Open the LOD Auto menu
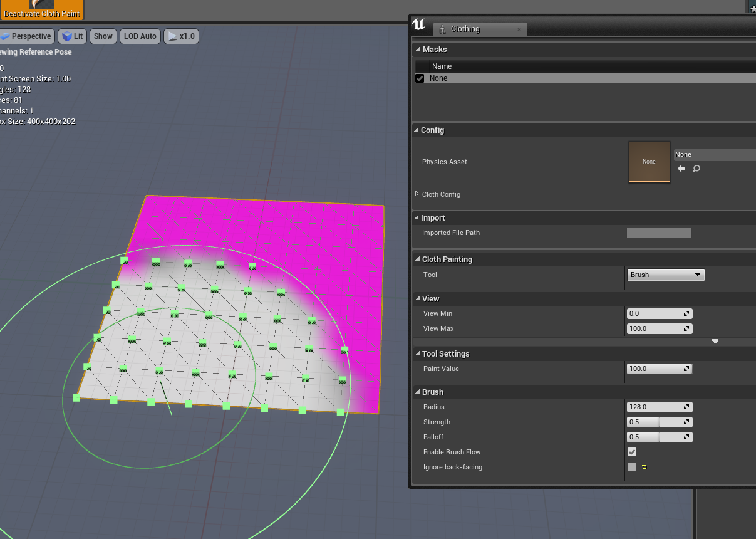This screenshot has height=539, width=756. pos(140,36)
